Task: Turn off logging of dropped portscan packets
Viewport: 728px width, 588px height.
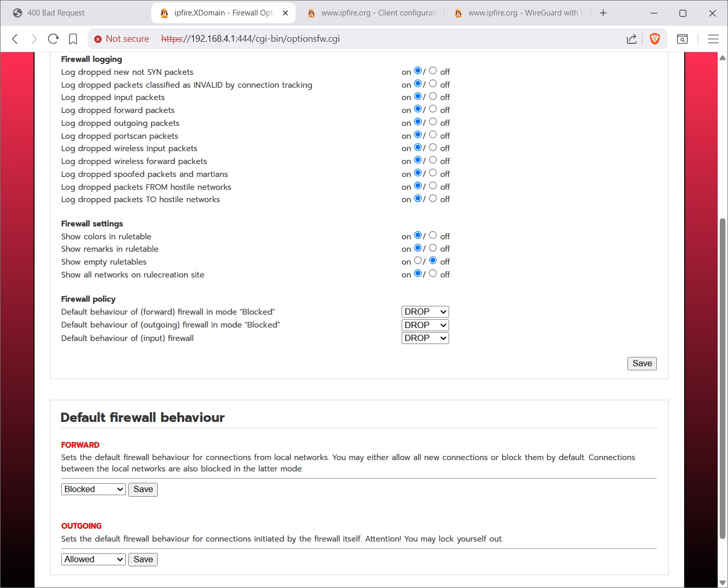Action: coord(433,135)
